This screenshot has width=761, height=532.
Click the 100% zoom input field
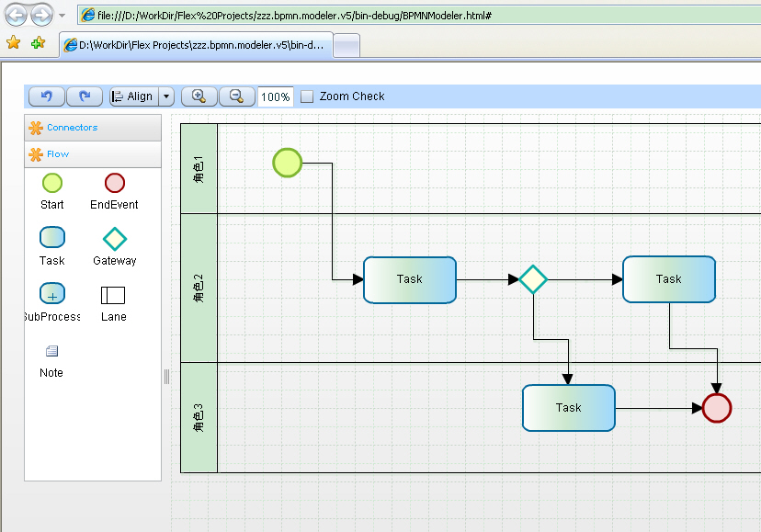point(275,96)
